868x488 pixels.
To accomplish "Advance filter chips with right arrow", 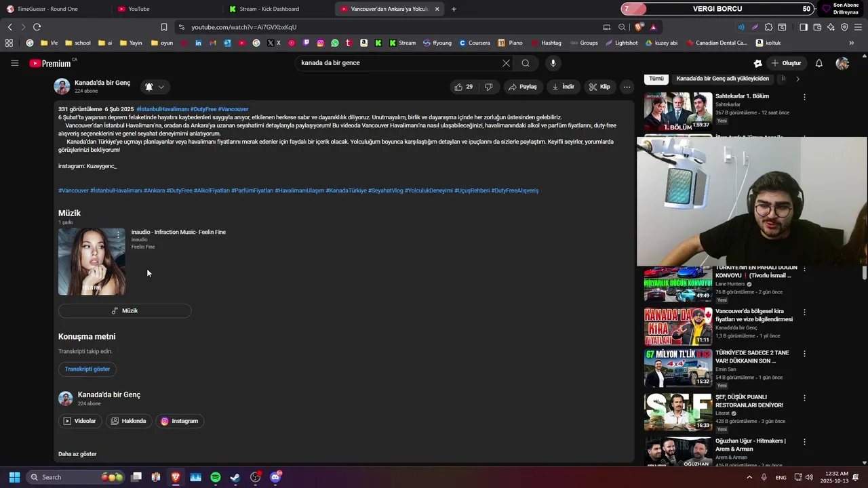I will coord(797,79).
